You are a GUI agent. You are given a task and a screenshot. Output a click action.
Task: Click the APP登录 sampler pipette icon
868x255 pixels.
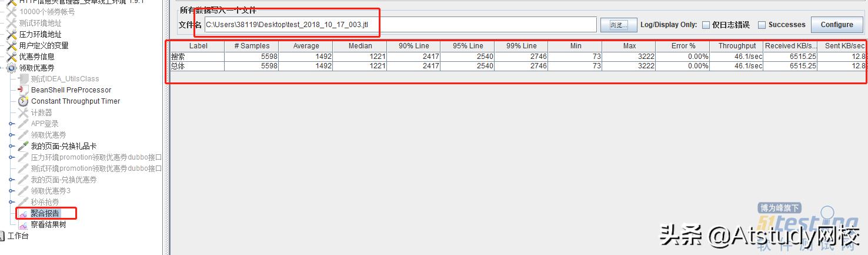[23, 124]
